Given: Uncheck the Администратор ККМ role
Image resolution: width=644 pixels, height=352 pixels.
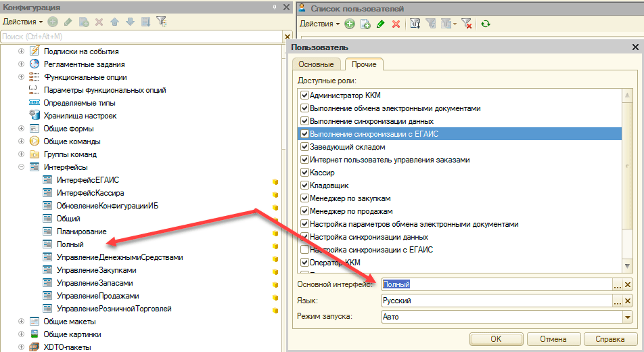Looking at the screenshot, I should pyautogui.click(x=304, y=95).
